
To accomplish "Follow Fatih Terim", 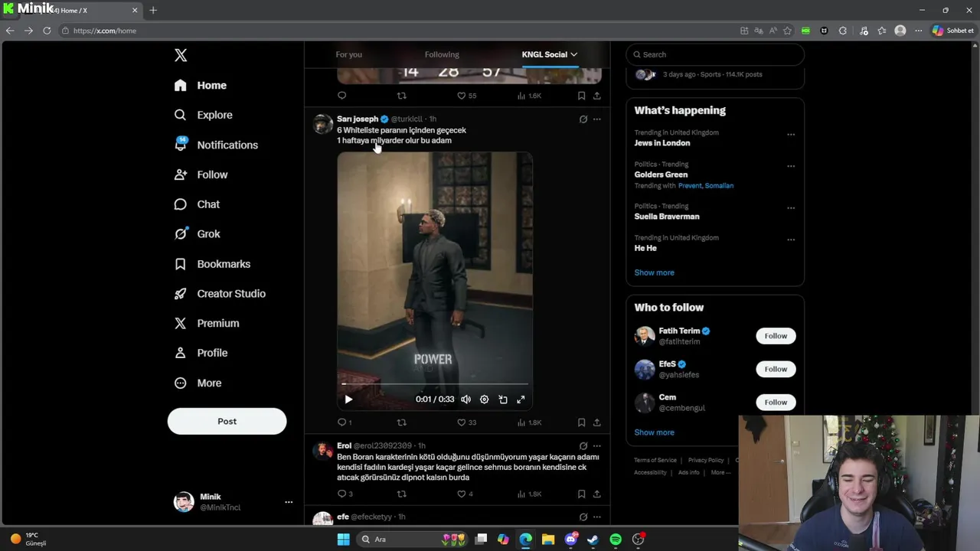I will click(776, 336).
